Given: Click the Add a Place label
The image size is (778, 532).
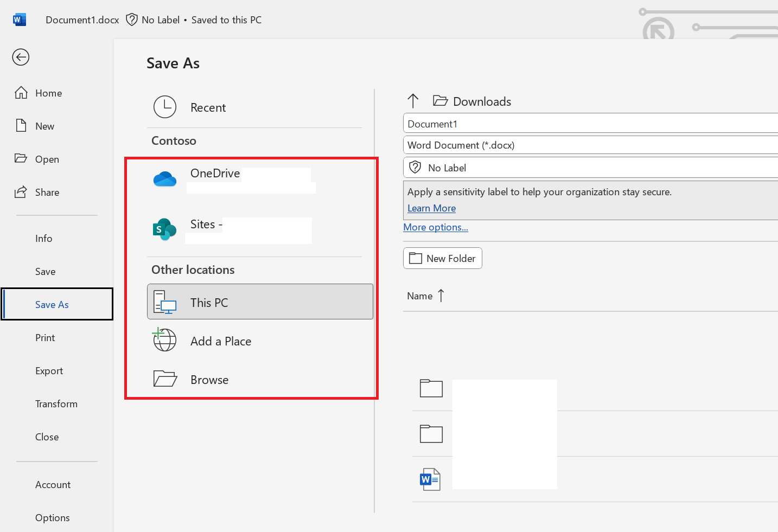Looking at the screenshot, I should [221, 341].
